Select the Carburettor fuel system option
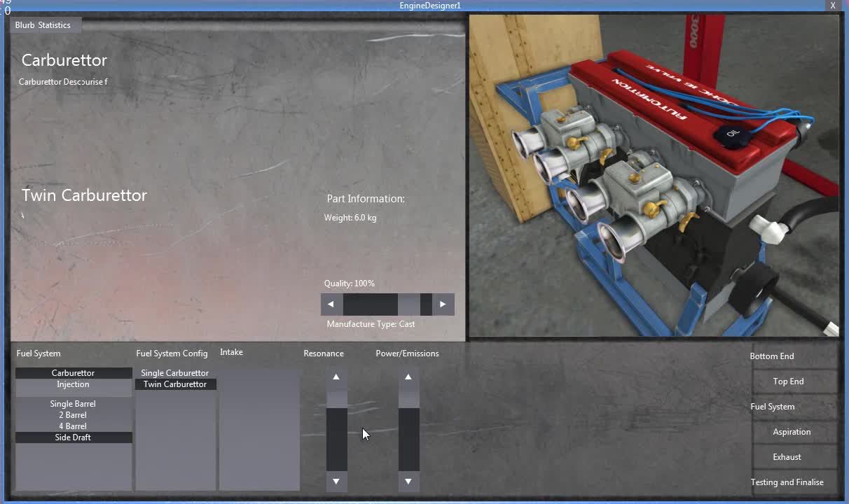The width and height of the screenshot is (849, 504). (x=73, y=372)
